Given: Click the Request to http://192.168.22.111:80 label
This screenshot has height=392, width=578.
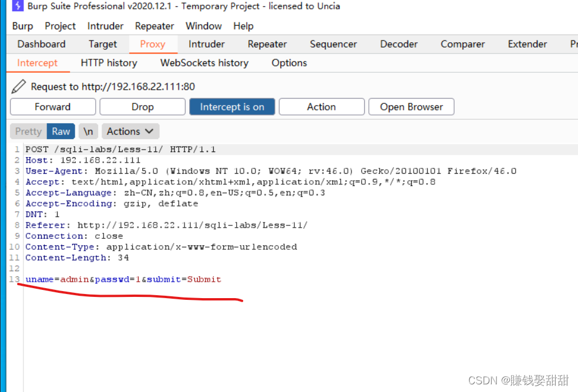Looking at the screenshot, I should (113, 87).
